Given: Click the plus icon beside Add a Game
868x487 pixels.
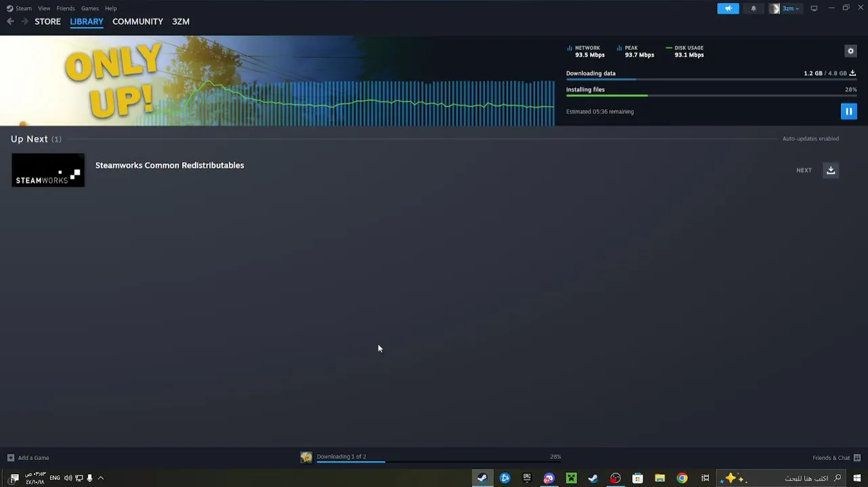Looking at the screenshot, I should (10, 458).
